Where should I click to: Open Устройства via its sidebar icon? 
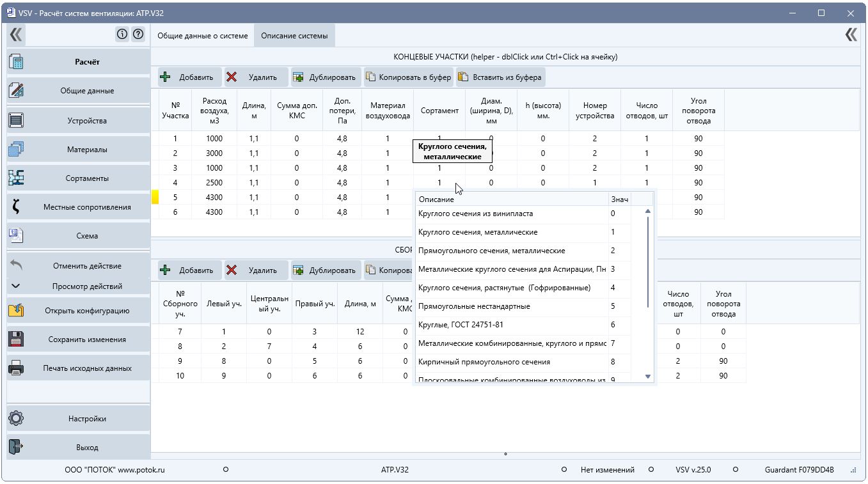16,120
